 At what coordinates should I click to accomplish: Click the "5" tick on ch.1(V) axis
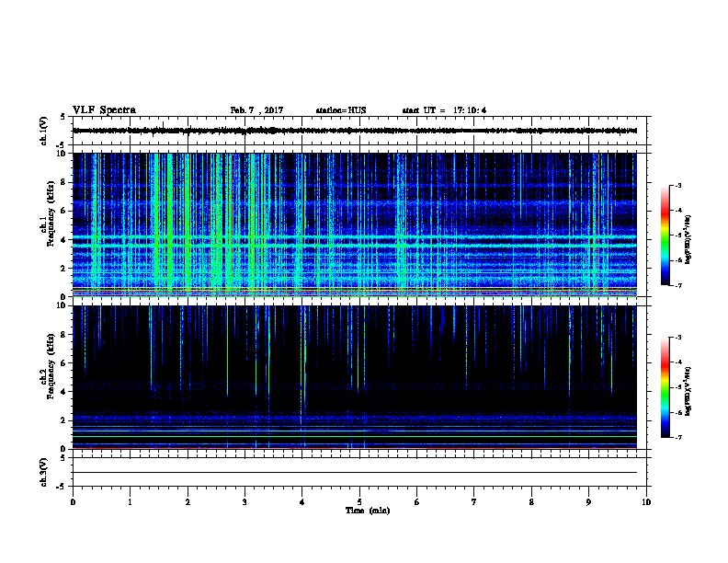coord(63,117)
